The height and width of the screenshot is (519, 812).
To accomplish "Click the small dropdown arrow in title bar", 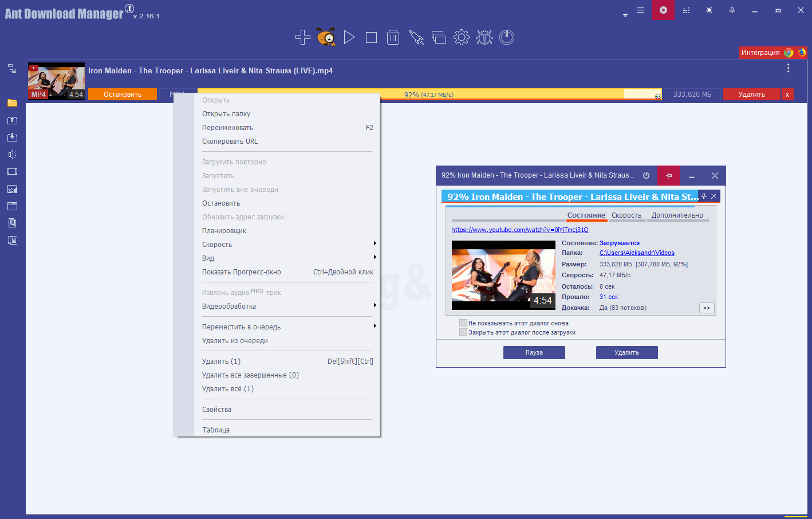I will point(625,15).
